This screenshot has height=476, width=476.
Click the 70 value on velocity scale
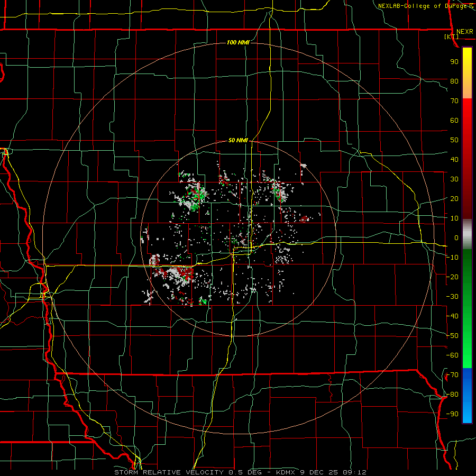[454, 101]
